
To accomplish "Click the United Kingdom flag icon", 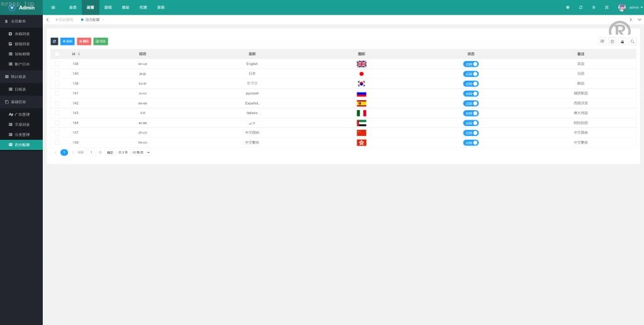I will pyautogui.click(x=361, y=64).
